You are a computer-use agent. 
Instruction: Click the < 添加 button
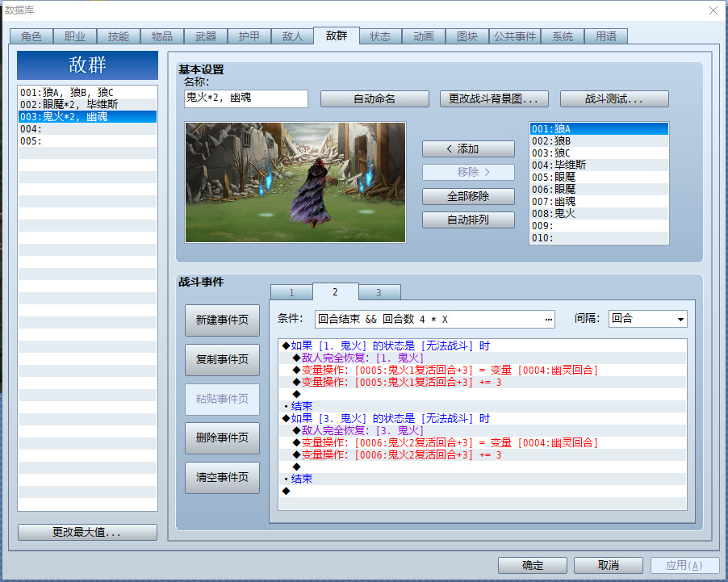point(468,149)
